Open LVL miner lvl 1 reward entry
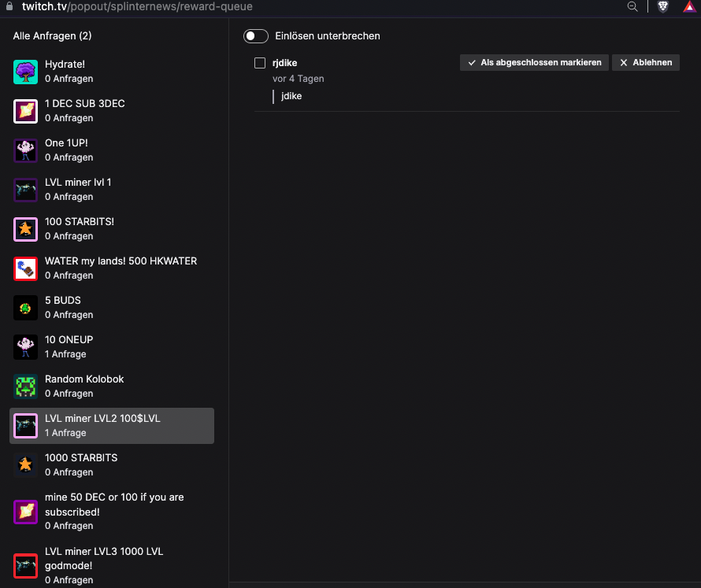This screenshot has width=701, height=588. coord(112,190)
